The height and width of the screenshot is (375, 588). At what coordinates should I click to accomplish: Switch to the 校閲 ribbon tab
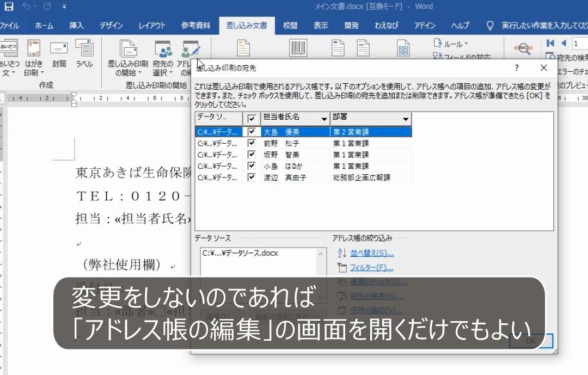290,25
